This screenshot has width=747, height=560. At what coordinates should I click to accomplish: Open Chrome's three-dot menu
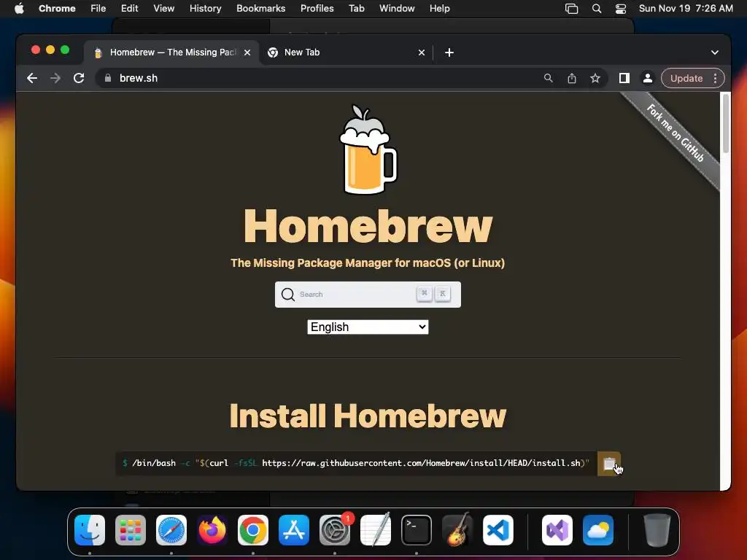(x=715, y=78)
